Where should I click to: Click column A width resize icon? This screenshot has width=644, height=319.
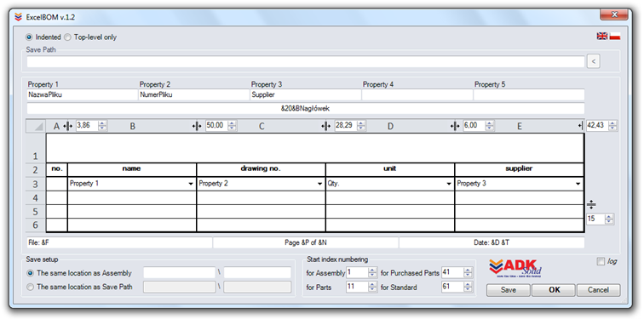pyautogui.click(x=68, y=126)
